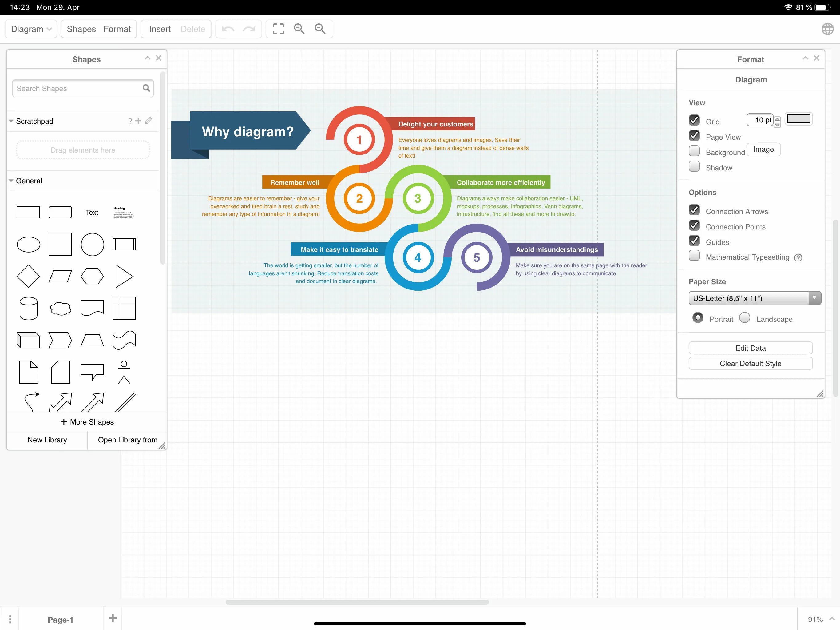Screen dimensions: 840x630
Task: Click the undo arrow icon
Action: click(228, 29)
